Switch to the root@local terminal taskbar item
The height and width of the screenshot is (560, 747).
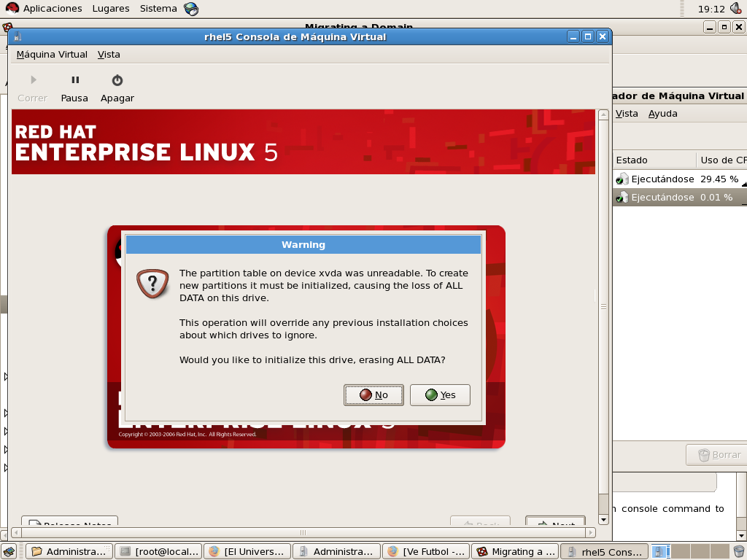[x=158, y=551]
